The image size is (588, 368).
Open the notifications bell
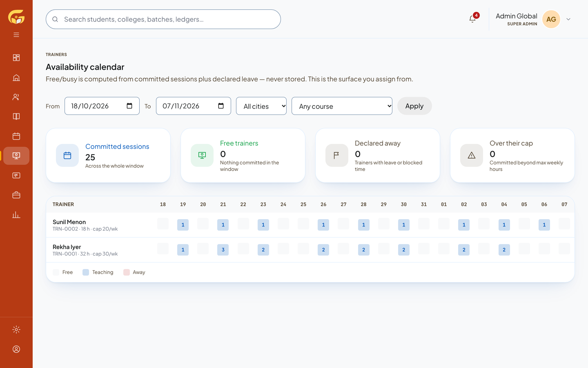[x=472, y=19]
